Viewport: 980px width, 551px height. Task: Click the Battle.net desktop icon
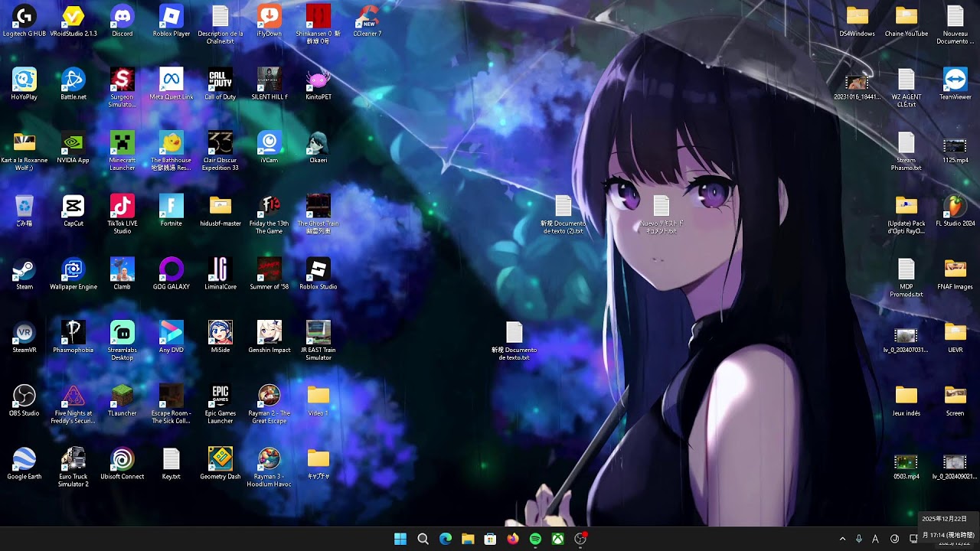coord(73,85)
